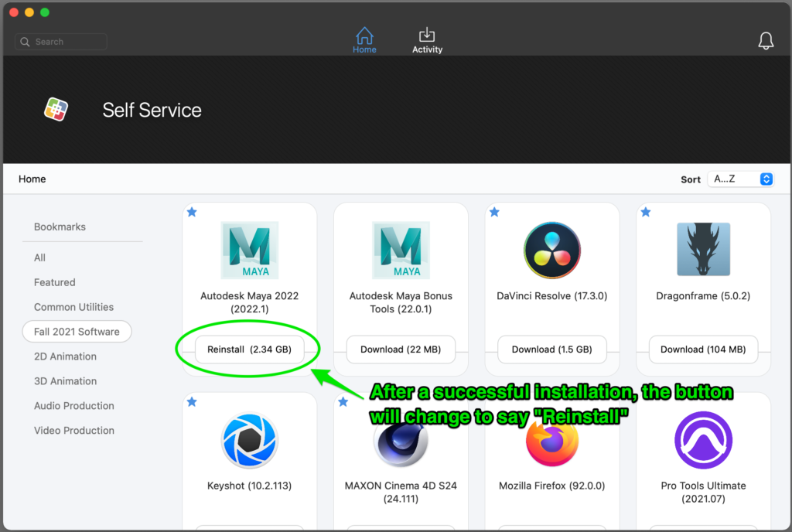Click the Autodesk Maya 2022 app icon
The image size is (792, 532).
click(x=250, y=251)
